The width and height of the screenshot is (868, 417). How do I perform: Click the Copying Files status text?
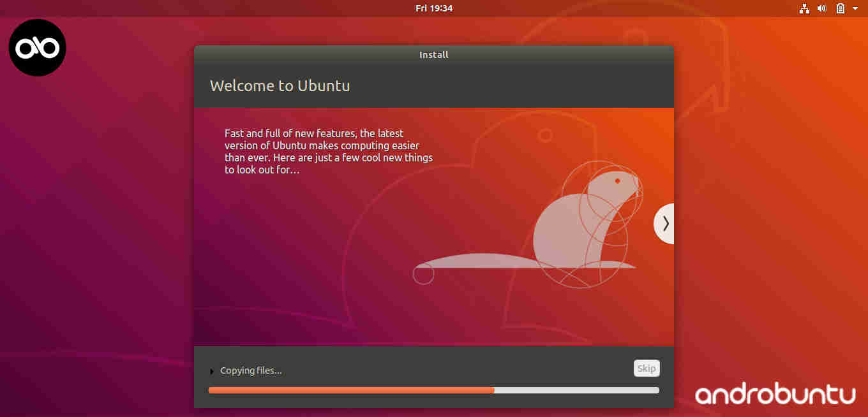[250, 370]
